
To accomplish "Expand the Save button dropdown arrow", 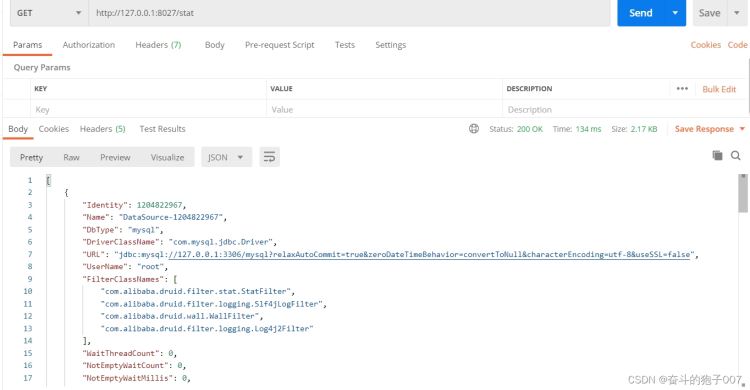I will (x=737, y=13).
